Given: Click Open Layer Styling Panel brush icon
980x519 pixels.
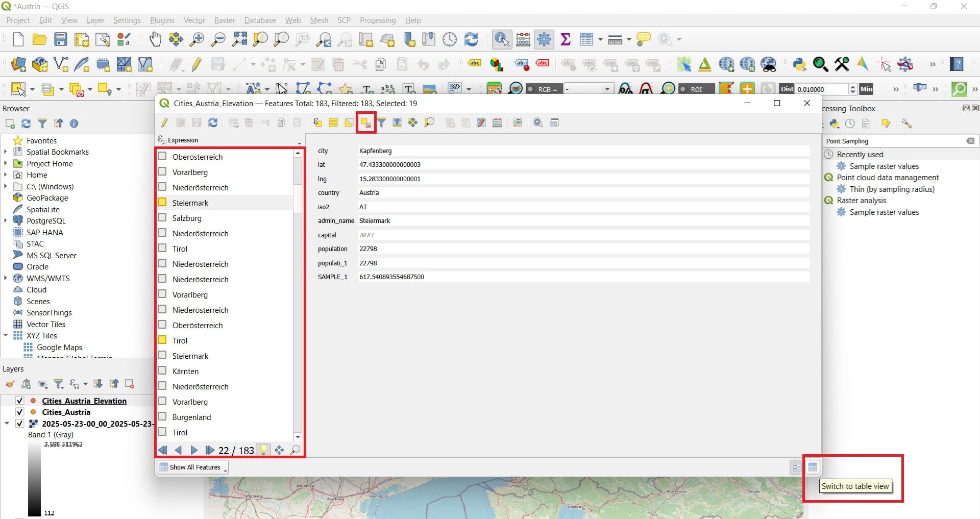Looking at the screenshot, I should click(10, 384).
